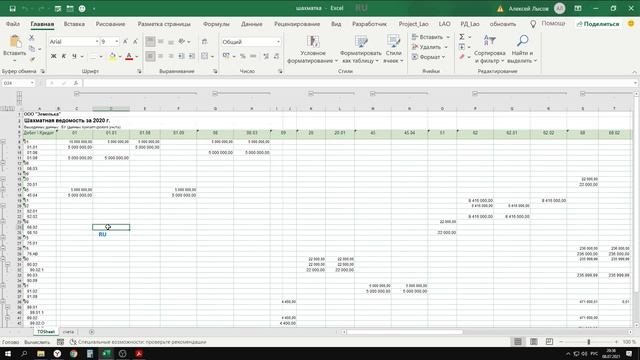This screenshot has height=360, width=640.
Task: Select the счета worksheet tab
Action: coord(68,332)
